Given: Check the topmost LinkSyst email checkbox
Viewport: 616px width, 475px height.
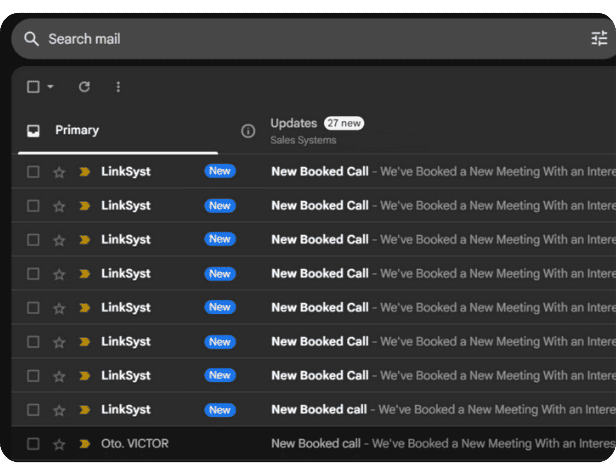Looking at the screenshot, I should (x=33, y=172).
